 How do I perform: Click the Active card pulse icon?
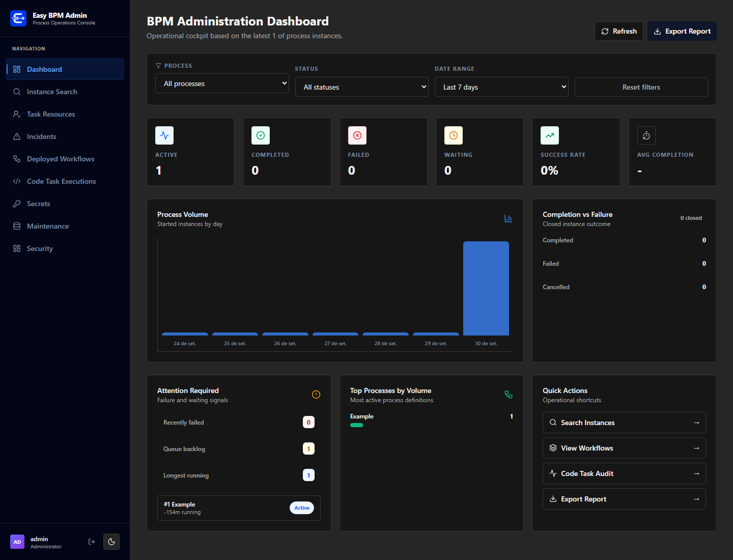click(x=164, y=135)
